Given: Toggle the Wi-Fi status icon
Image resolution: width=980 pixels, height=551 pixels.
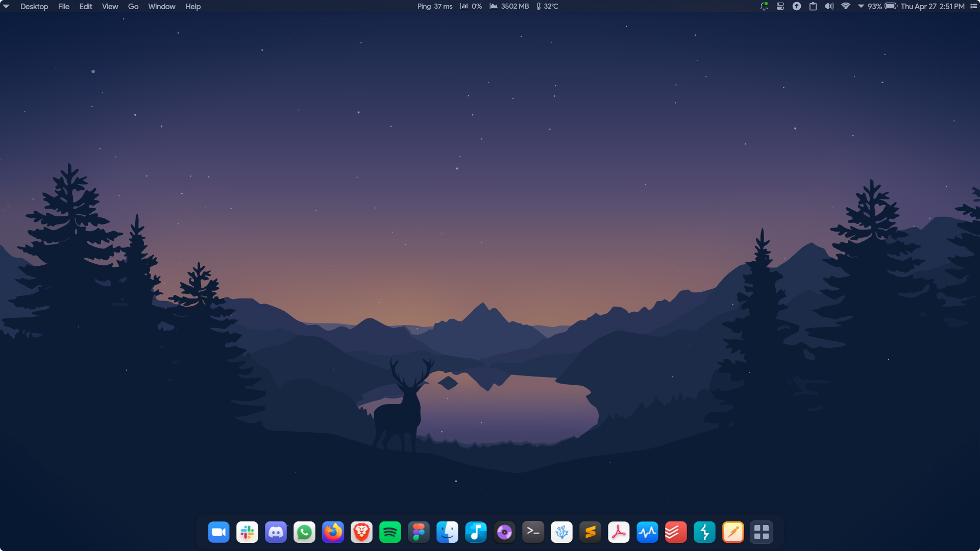Looking at the screenshot, I should [845, 6].
